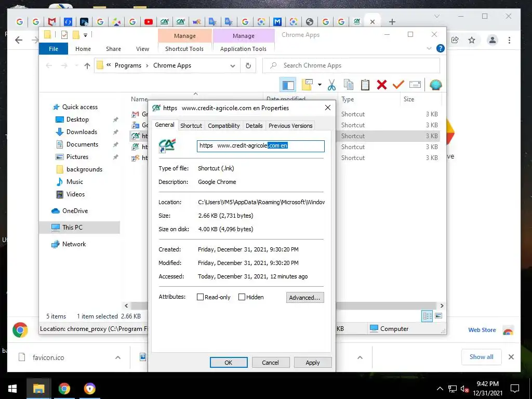Image resolution: width=532 pixels, height=399 pixels.
Task: Click OK in the Properties dialog
Action: coord(229,362)
